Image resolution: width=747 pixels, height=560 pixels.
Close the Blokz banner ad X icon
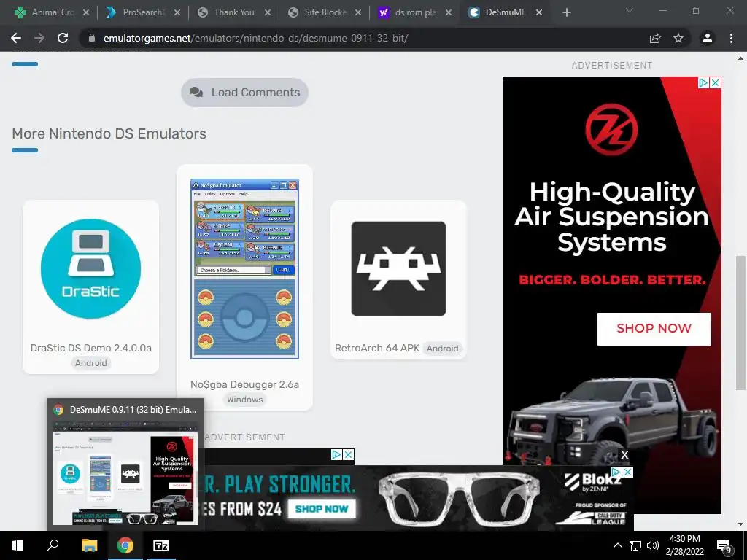pos(628,472)
